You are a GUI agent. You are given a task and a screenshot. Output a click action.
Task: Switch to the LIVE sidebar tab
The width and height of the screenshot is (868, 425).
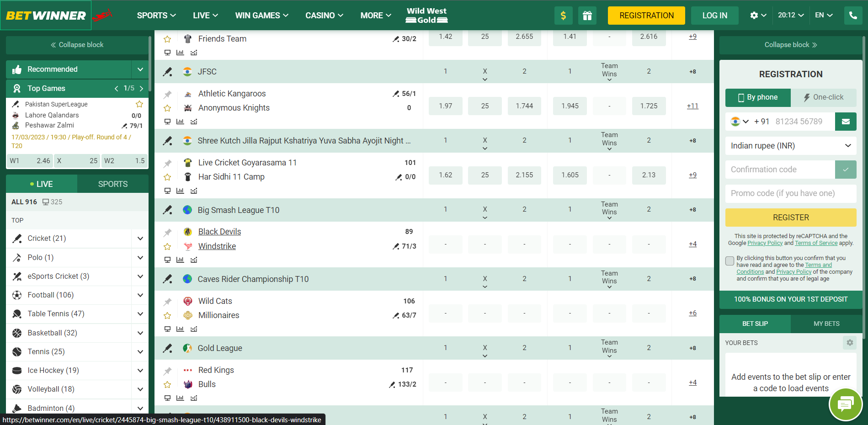point(42,184)
